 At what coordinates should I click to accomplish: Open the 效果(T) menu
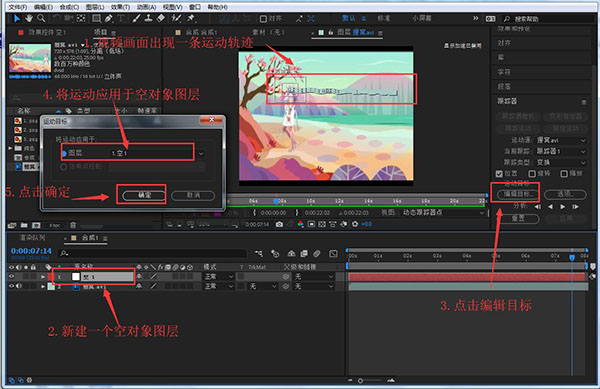point(121,7)
